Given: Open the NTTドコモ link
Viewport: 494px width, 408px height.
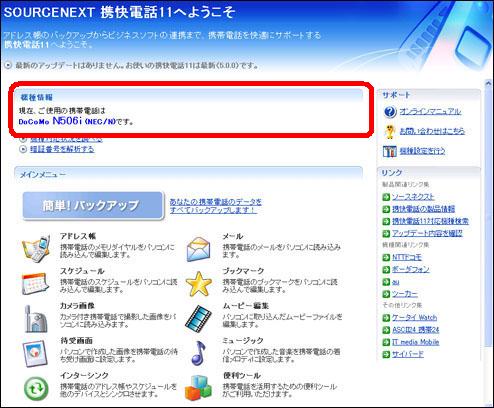Looking at the screenshot, I should click(x=407, y=257).
